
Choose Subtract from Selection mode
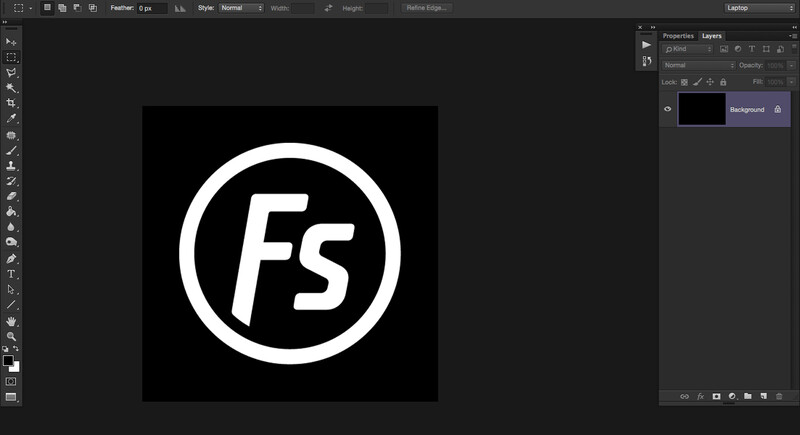pyautogui.click(x=78, y=8)
